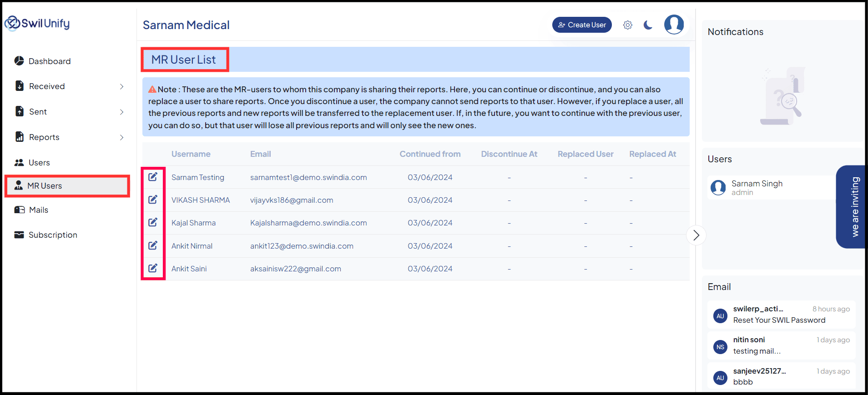Click the Received download icon
Screen dimensions: 868x395
(20, 86)
